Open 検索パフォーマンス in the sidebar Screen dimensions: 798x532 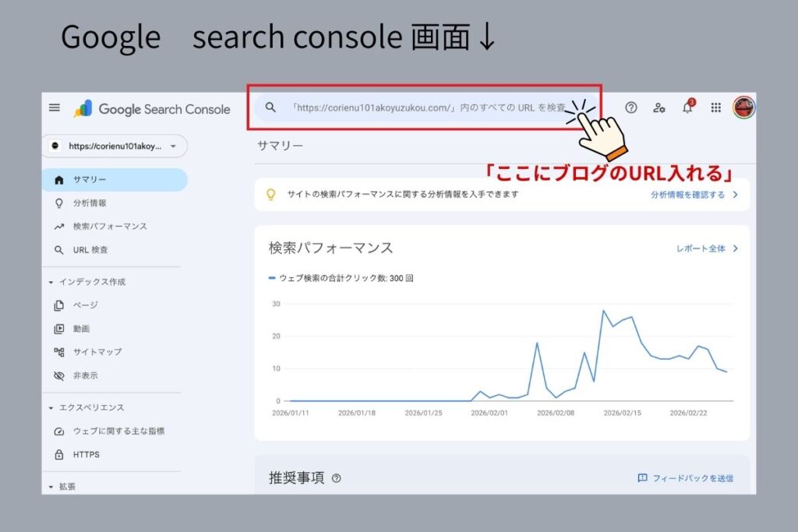pyautogui.click(x=109, y=227)
